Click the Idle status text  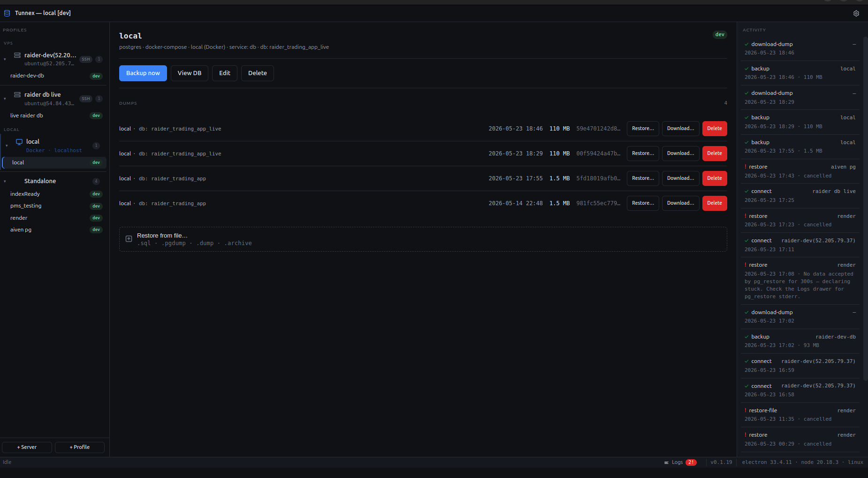click(x=7, y=463)
